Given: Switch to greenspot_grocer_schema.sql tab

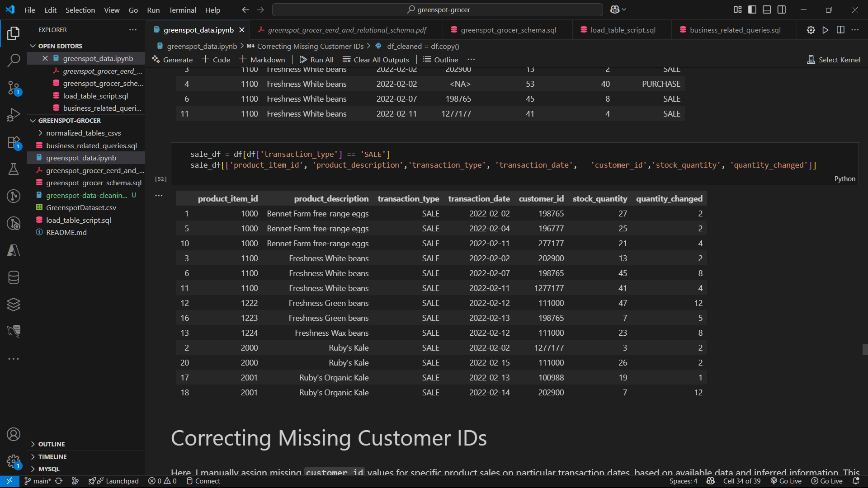Looking at the screenshot, I should [508, 30].
